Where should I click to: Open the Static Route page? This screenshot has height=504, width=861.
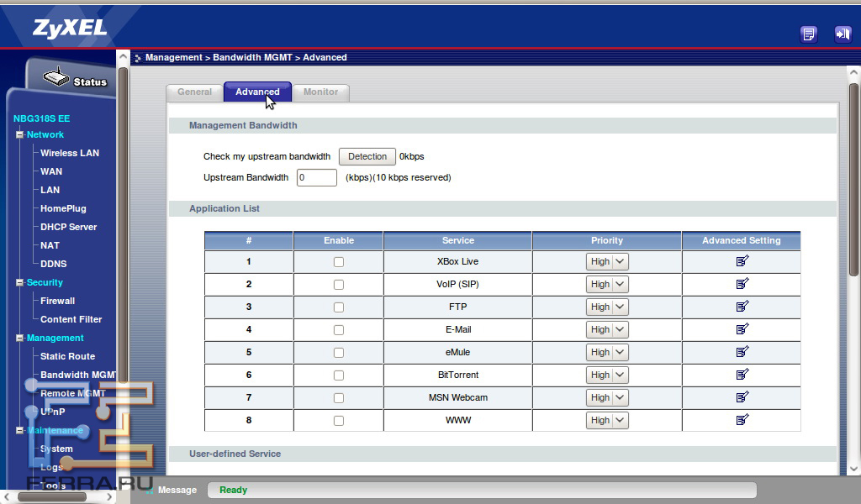67,356
